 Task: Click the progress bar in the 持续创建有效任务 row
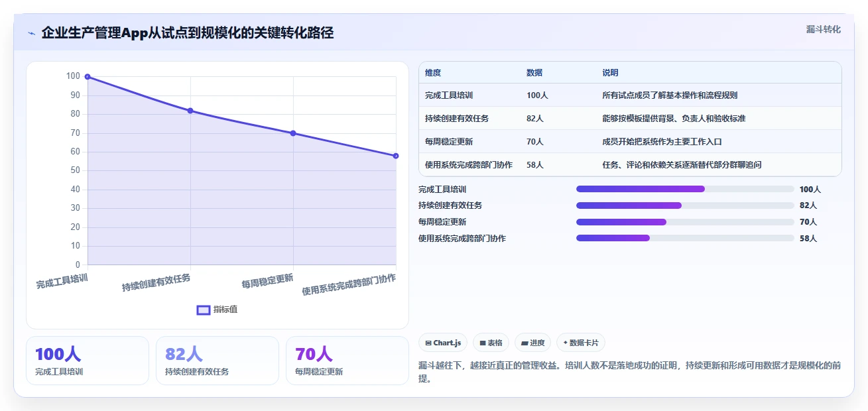685,206
